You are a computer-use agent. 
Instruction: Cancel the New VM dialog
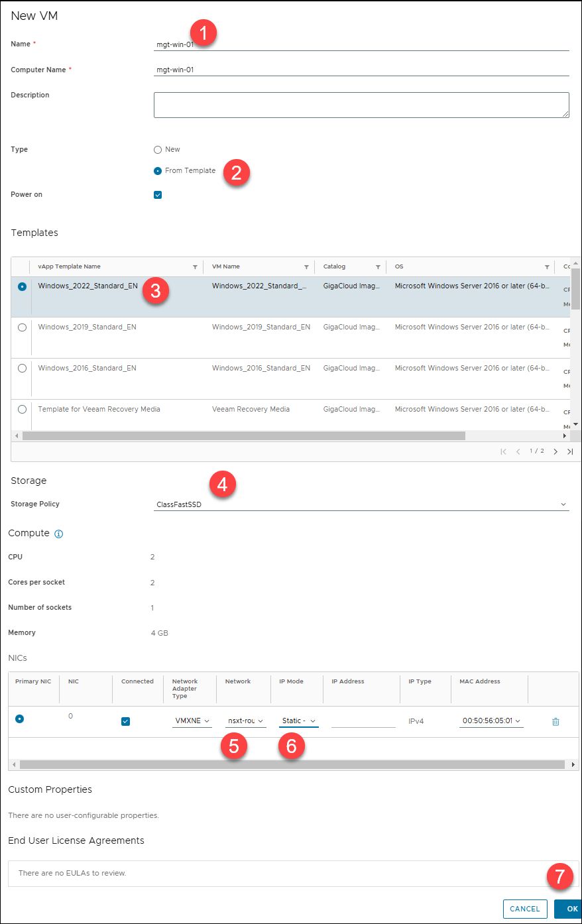click(x=525, y=909)
